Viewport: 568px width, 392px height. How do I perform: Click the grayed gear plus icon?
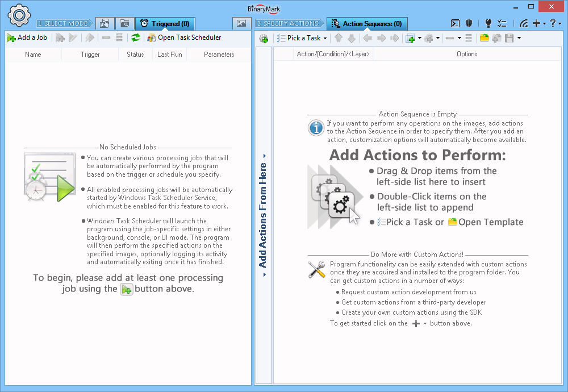(428, 38)
